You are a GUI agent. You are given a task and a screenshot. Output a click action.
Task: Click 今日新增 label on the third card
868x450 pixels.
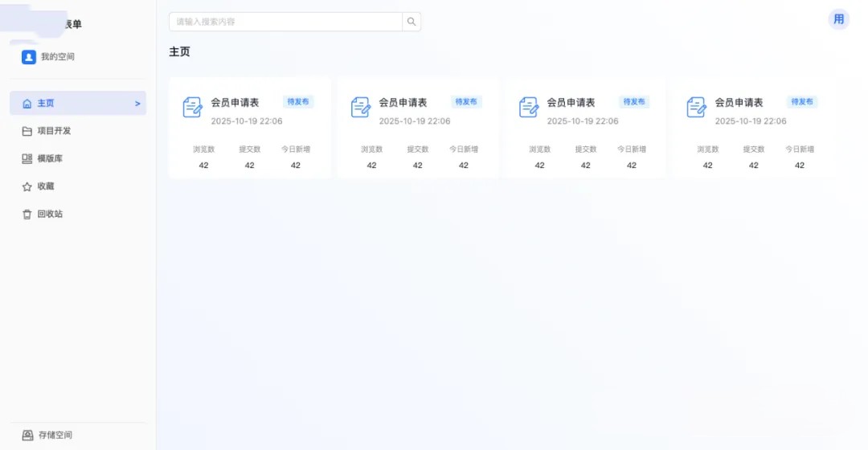(632, 149)
